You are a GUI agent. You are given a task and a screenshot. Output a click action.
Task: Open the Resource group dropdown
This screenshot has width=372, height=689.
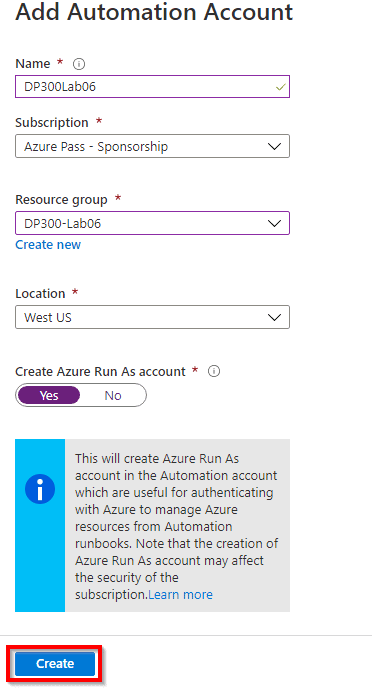(x=152, y=223)
